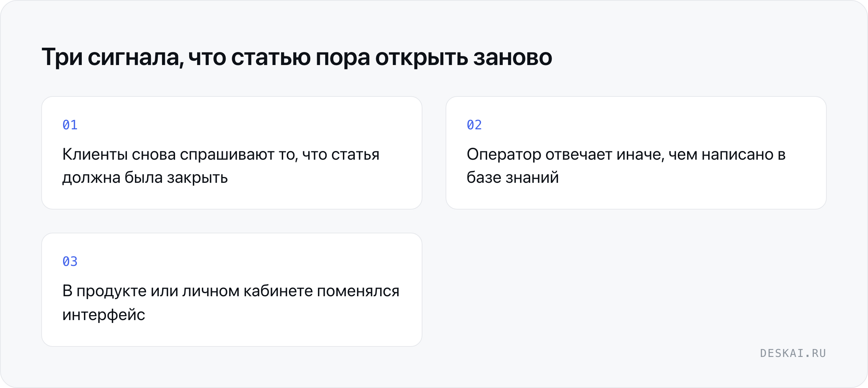
Task: Click the word 'поменялся' in card 03
Action: click(x=358, y=291)
